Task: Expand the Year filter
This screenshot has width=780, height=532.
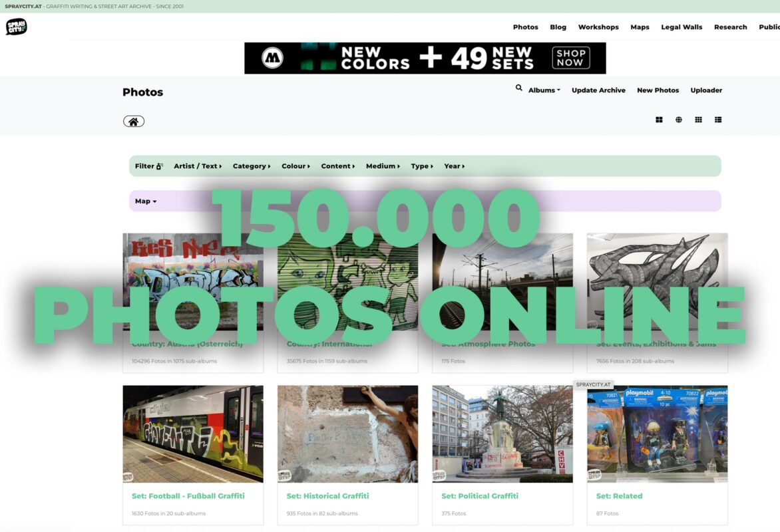Action: (x=454, y=166)
